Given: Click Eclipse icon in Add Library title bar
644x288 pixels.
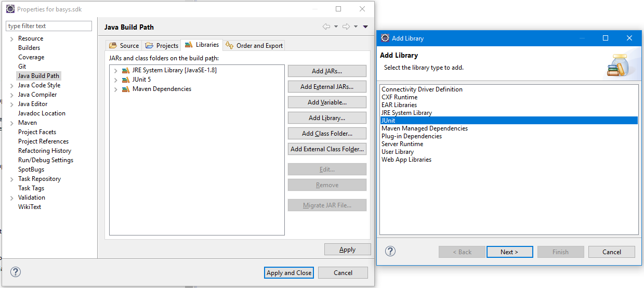Looking at the screenshot, I should pos(385,38).
